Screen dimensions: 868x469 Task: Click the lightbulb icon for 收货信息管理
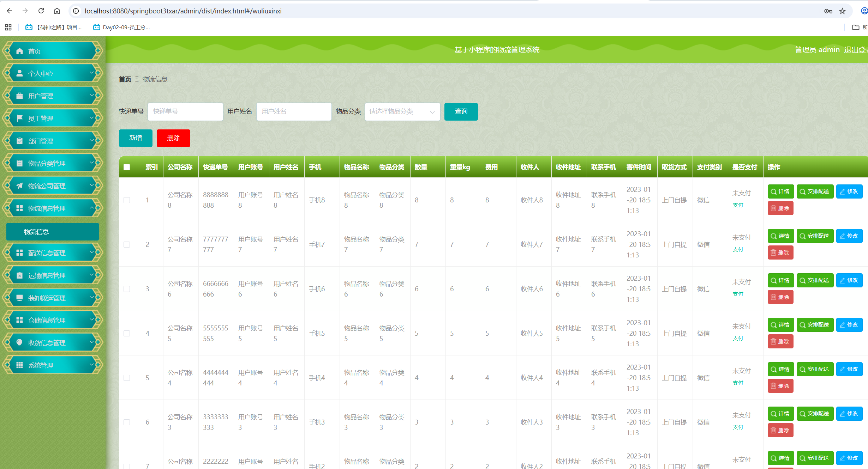[20, 342]
